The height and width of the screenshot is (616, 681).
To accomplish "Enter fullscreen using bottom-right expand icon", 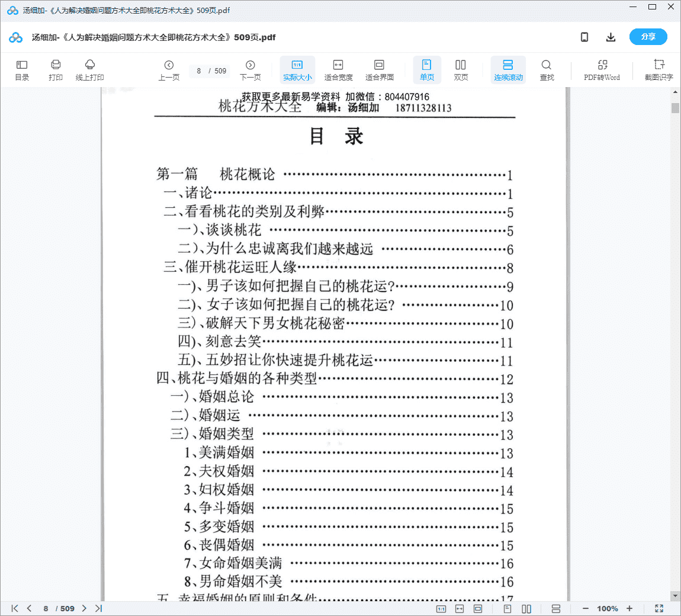I will point(659,608).
